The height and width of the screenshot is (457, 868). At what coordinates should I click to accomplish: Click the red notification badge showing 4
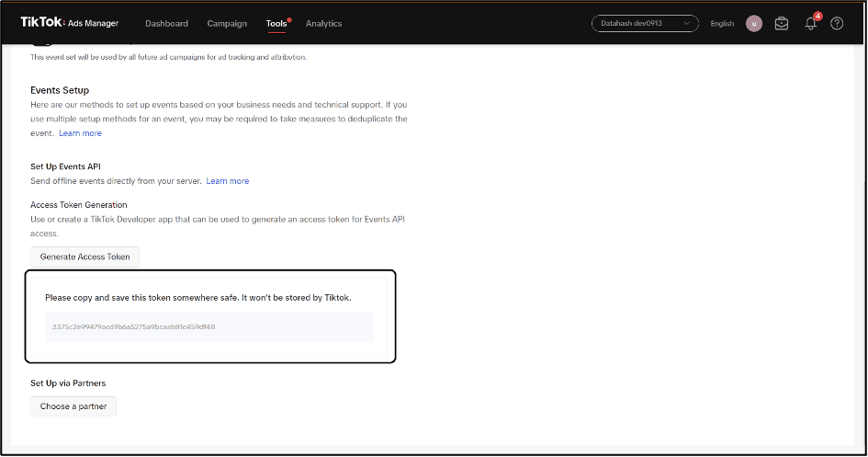(x=817, y=17)
